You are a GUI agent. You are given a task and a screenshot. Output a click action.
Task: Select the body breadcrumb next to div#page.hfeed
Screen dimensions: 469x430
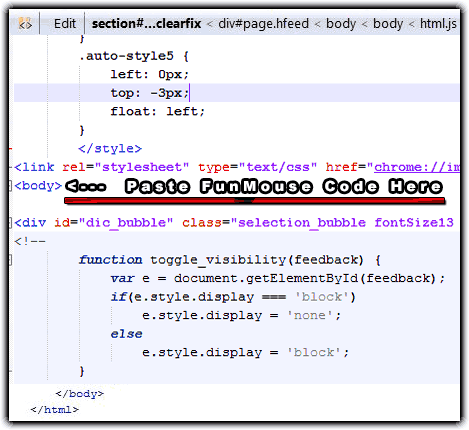click(x=341, y=24)
